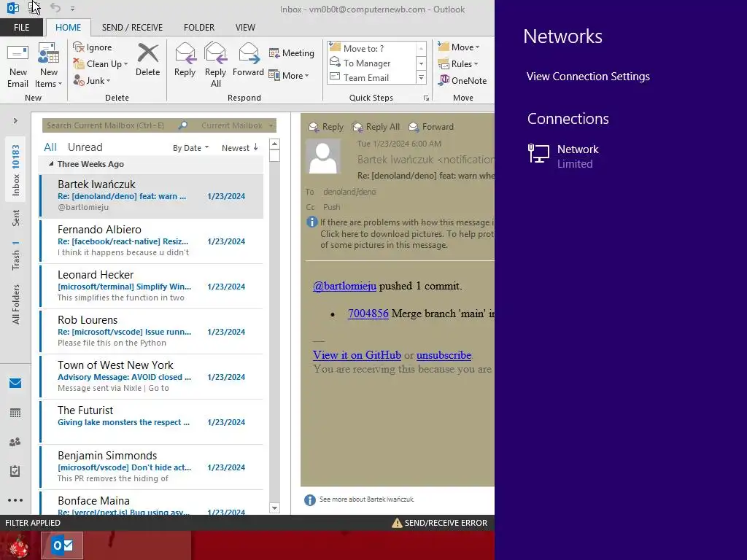
Task: Click the navigation options ellipsis
Action: point(15,500)
